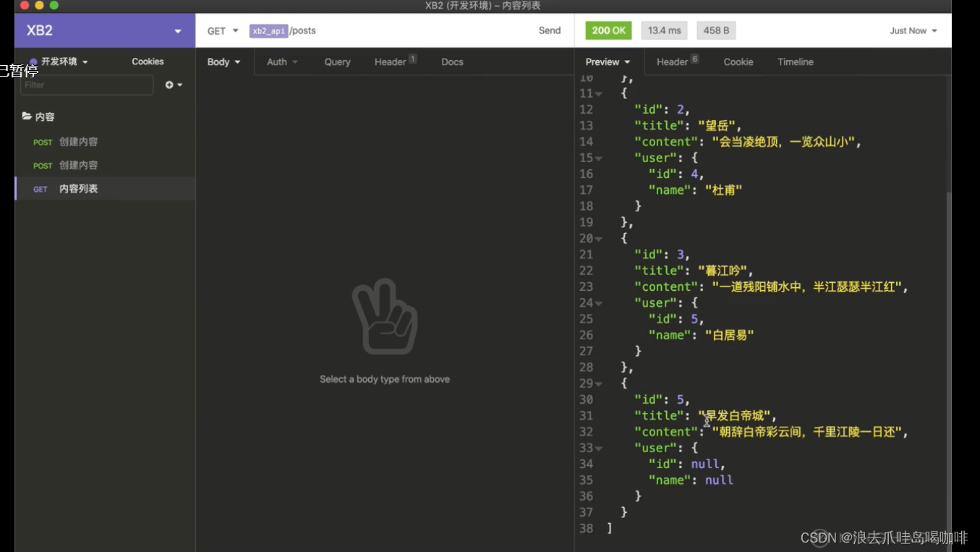Click the null value on line 35

pos(719,480)
